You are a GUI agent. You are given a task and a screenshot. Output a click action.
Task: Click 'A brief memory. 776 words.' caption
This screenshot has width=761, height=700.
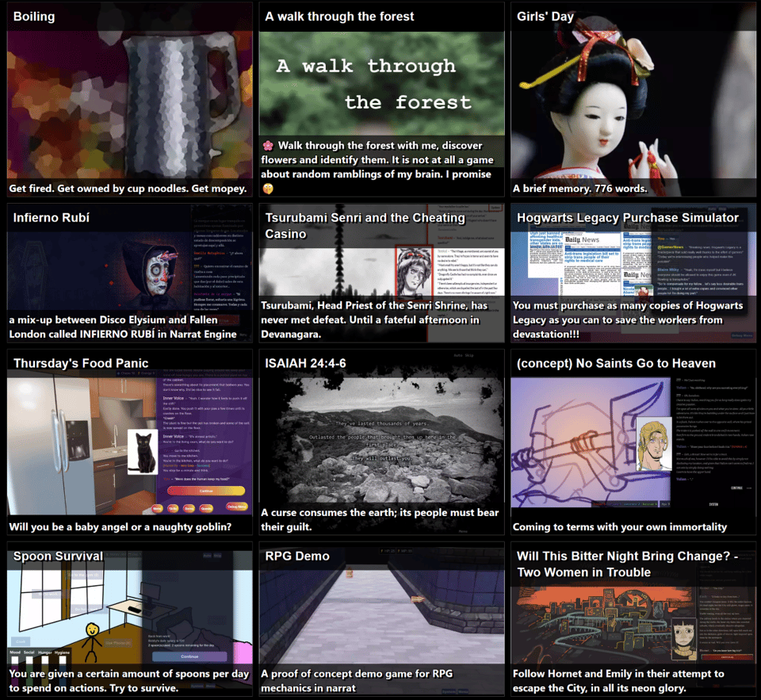point(579,189)
